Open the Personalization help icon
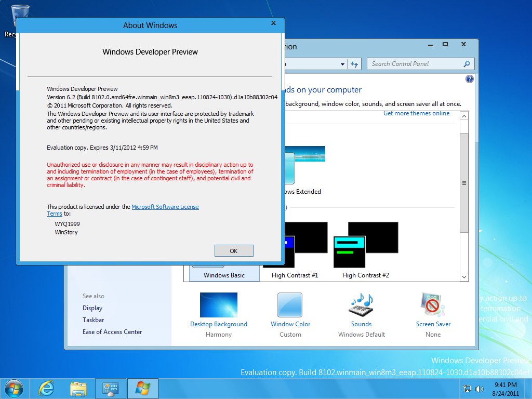This screenshot has width=532, height=399. (x=469, y=79)
